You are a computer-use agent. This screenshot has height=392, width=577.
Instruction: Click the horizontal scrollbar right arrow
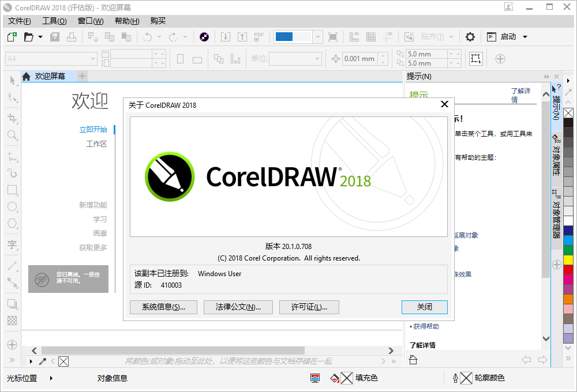pos(391,350)
